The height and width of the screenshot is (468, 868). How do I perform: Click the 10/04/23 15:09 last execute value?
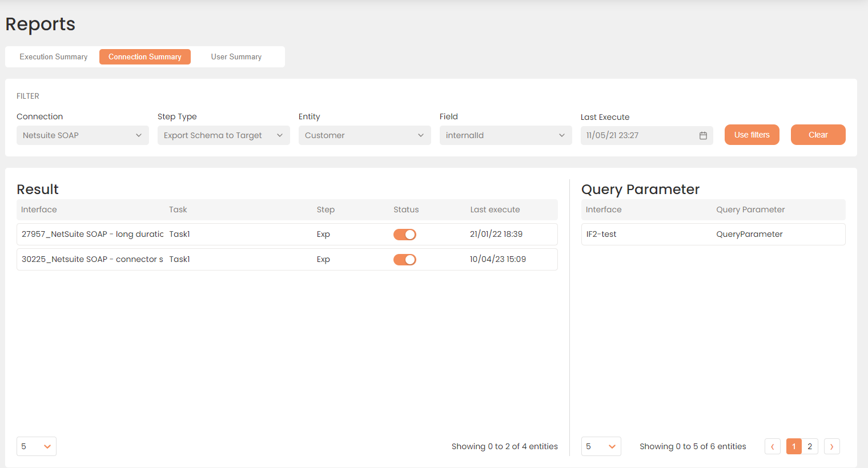pos(498,259)
